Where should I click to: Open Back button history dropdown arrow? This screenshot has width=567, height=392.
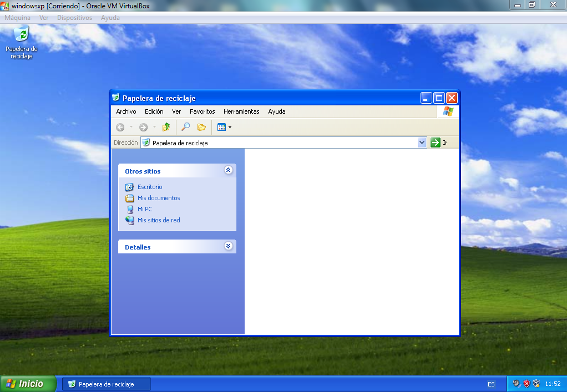[x=131, y=127]
